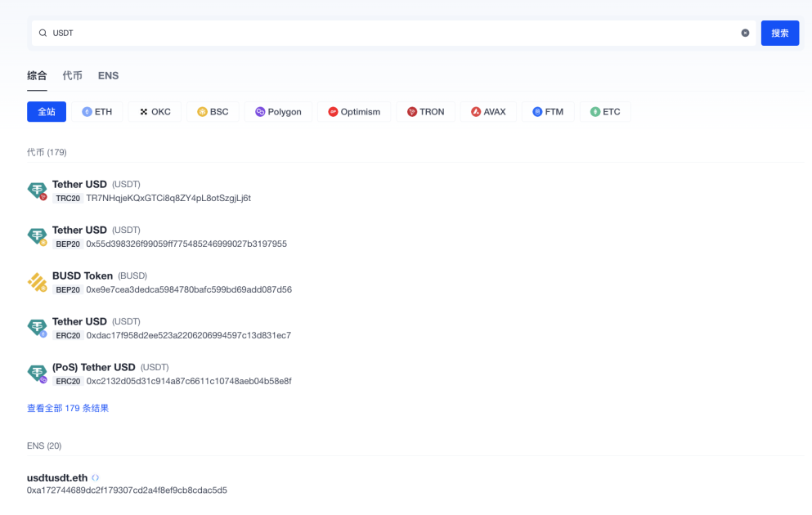Screen dimensions: 812x515
Task: Switch to the 综合 tab
Action: tap(37, 75)
